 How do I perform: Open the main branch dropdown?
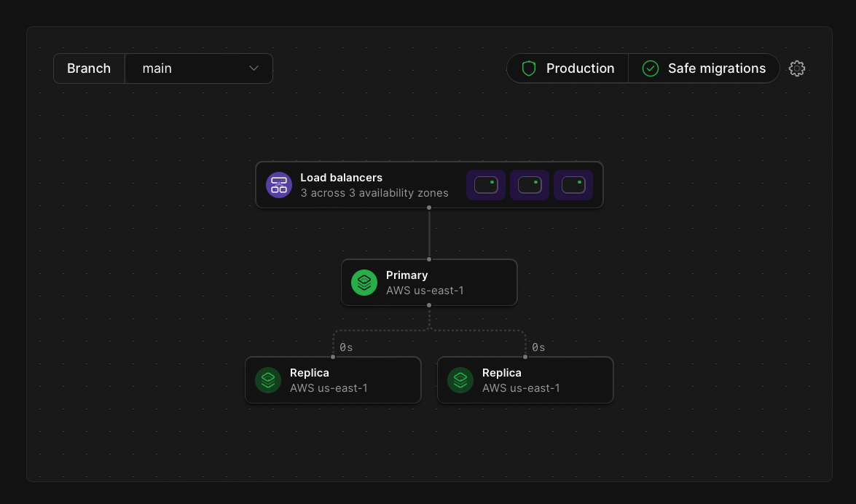(x=199, y=68)
